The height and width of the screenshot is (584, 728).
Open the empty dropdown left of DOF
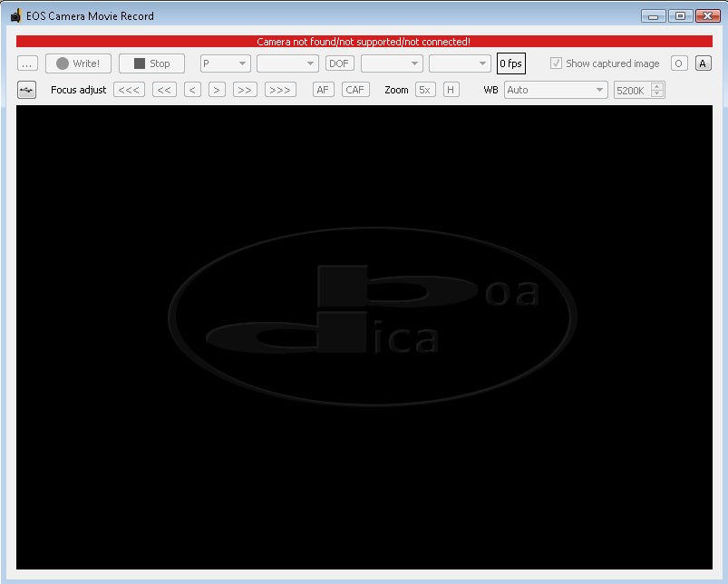[x=288, y=63]
